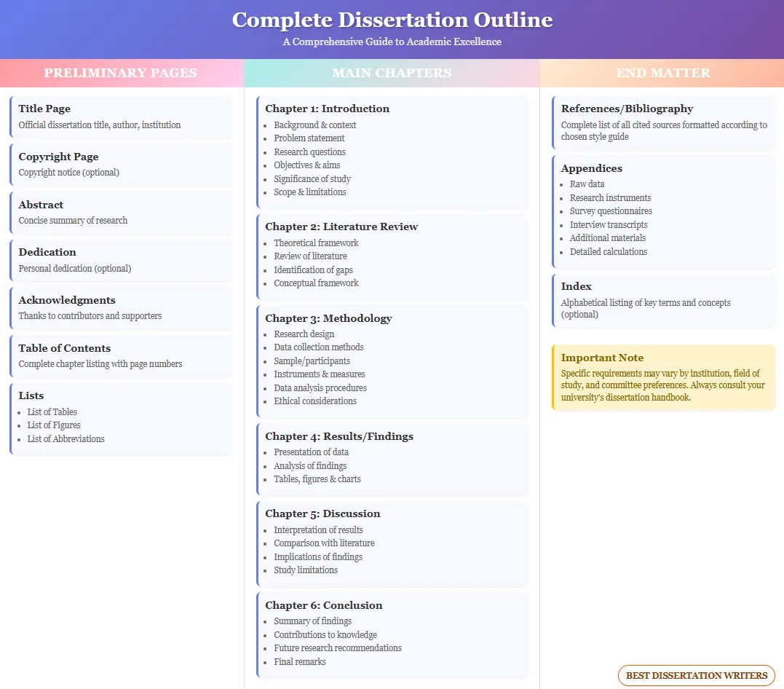Click the Chapter 3: Methodology heading
784x689 pixels.
(x=328, y=318)
